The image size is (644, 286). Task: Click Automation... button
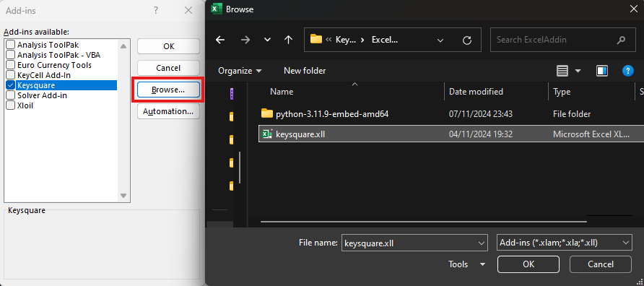[x=168, y=111]
